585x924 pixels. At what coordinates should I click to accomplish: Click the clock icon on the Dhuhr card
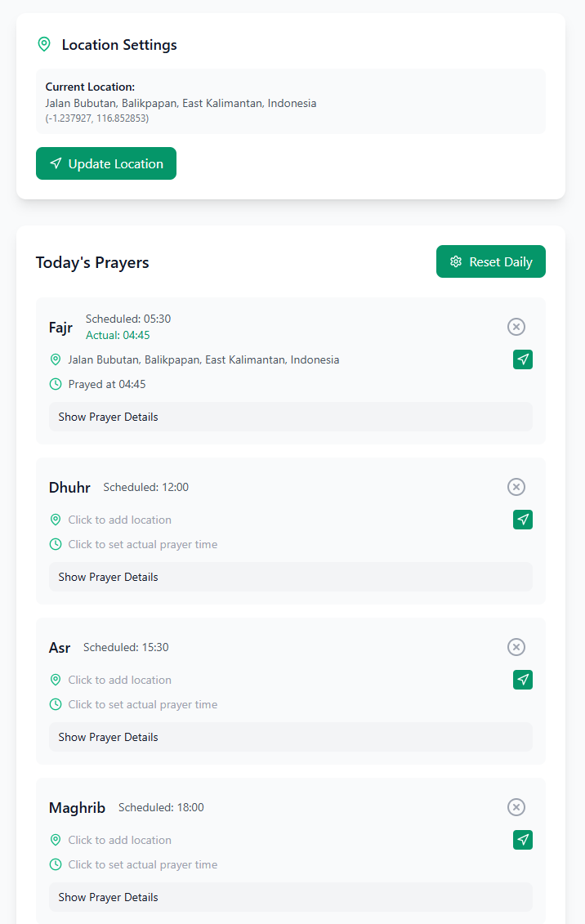[56, 544]
